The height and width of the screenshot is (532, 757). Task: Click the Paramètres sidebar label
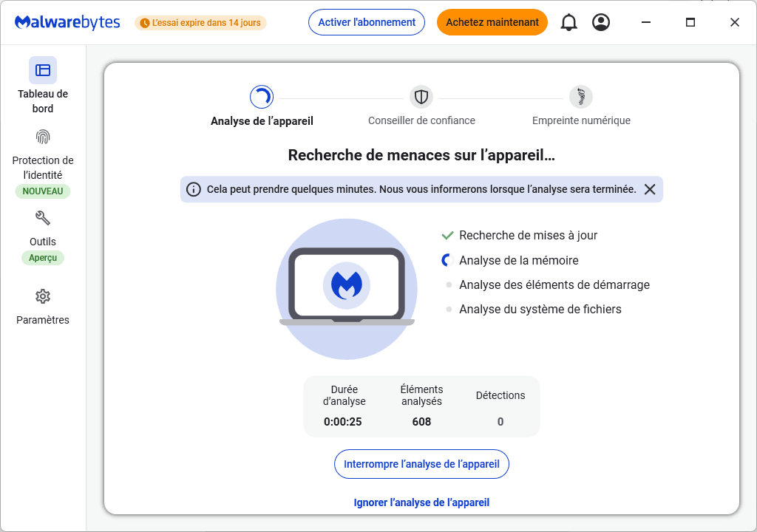tap(42, 320)
